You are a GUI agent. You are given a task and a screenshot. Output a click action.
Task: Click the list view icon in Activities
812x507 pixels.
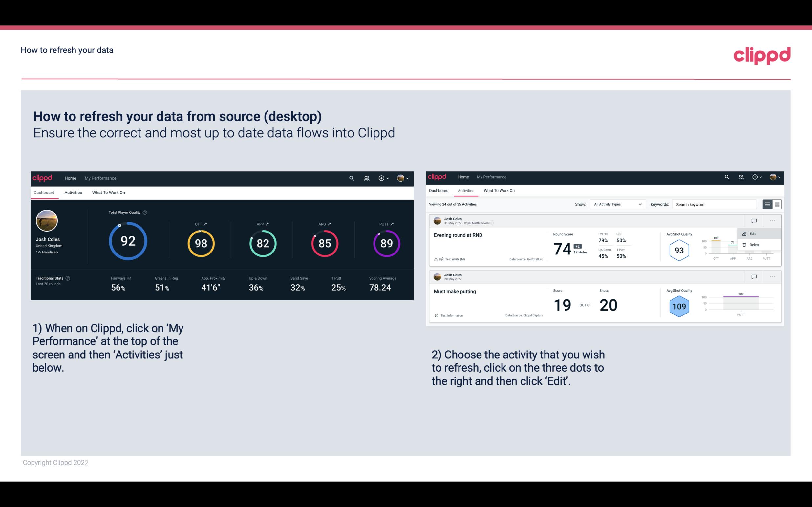click(x=768, y=204)
